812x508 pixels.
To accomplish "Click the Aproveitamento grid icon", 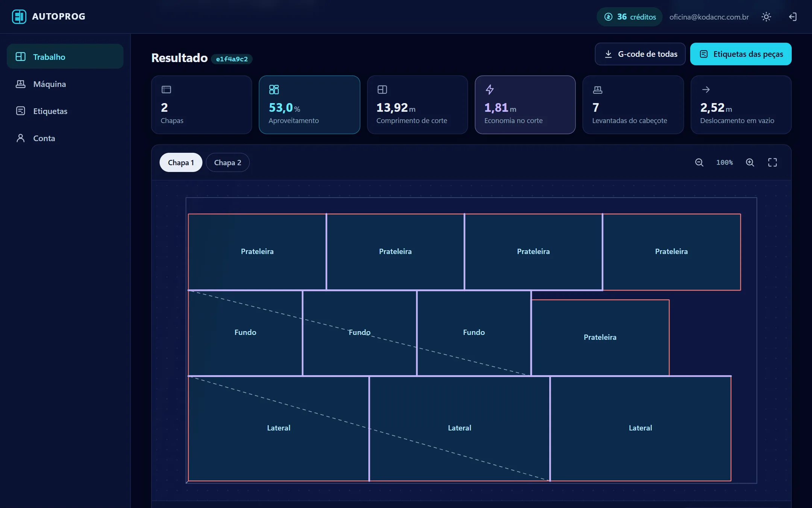I will pos(274,90).
